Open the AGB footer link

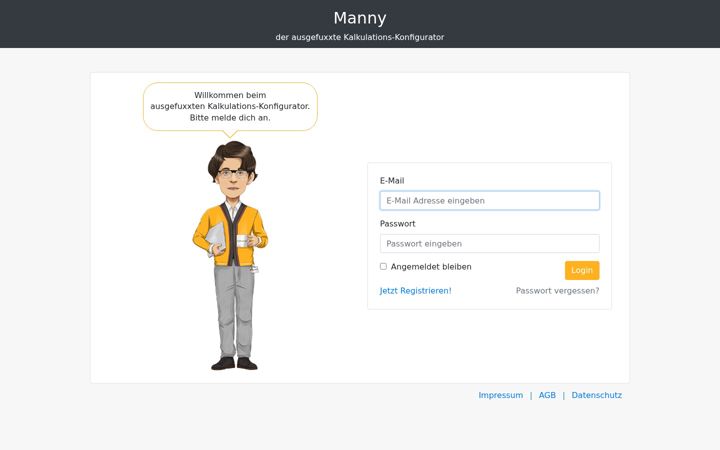tap(547, 395)
